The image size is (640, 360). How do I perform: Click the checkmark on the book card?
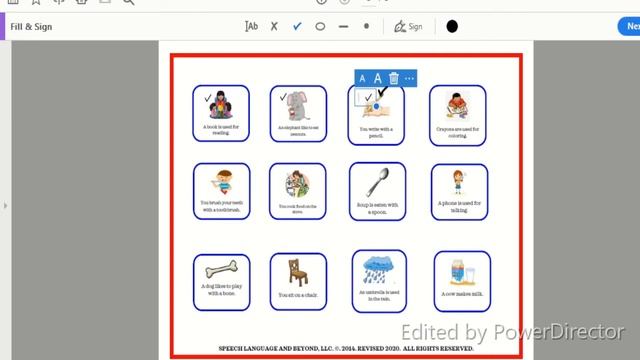208,98
